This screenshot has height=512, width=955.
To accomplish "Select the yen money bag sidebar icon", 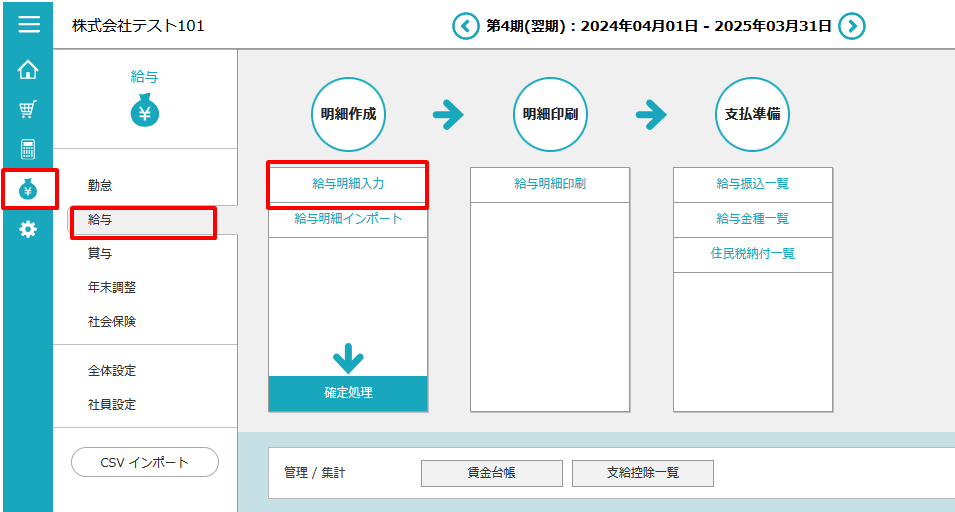I will (x=28, y=189).
